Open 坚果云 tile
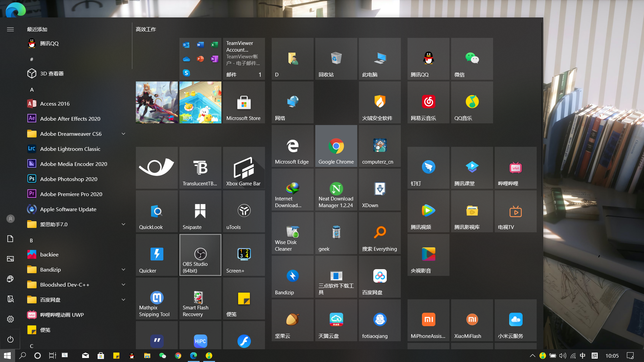This screenshot has width=644, height=362. coord(292,320)
